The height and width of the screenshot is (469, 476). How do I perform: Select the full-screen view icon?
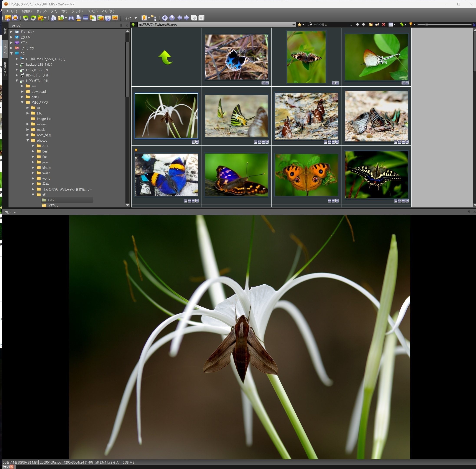(15, 18)
